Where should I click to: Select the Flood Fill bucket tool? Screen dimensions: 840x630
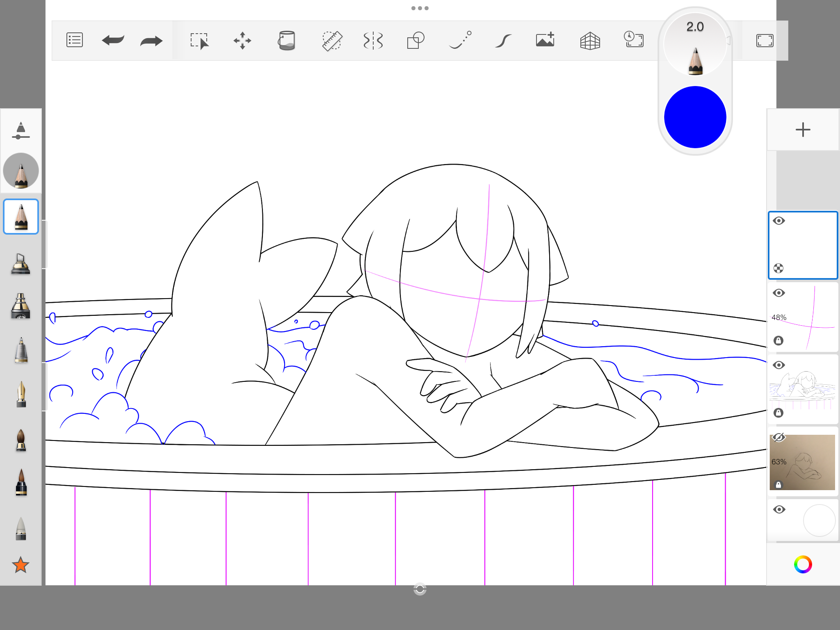tap(286, 41)
